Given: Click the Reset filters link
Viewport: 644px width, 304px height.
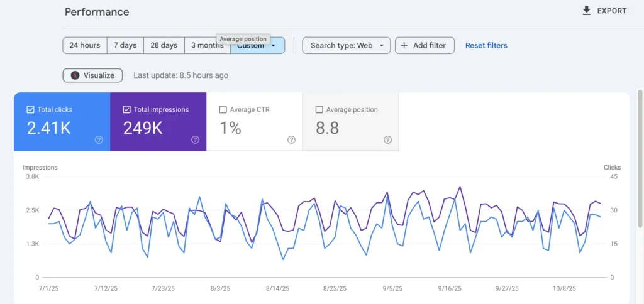Looking at the screenshot, I should [486, 46].
